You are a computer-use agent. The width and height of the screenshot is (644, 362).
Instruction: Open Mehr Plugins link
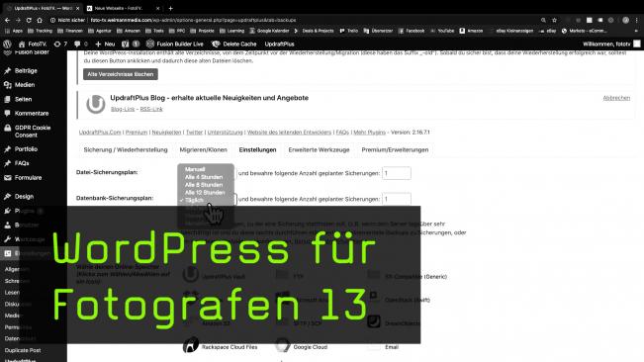370,133
